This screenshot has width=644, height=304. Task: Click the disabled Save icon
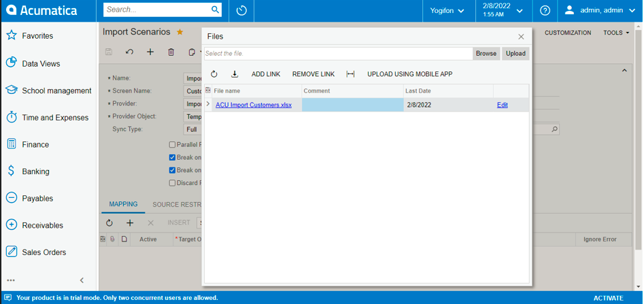click(x=109, y=52)
